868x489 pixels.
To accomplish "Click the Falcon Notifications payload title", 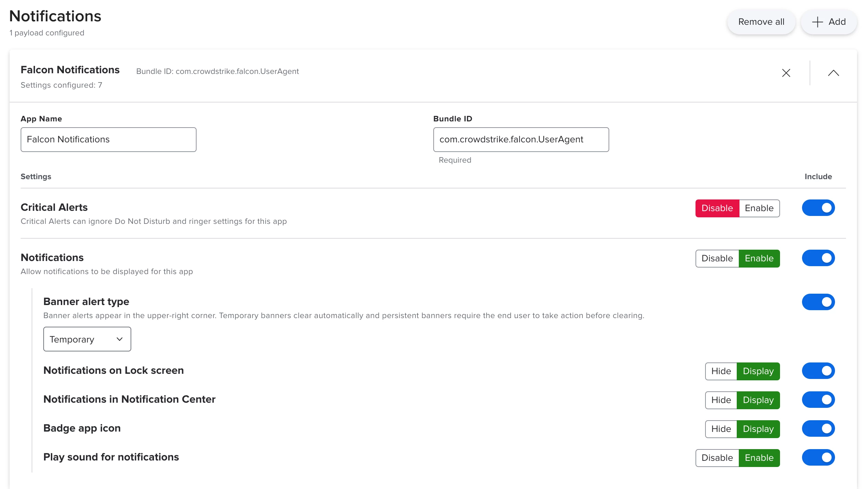I will (70, 70).
